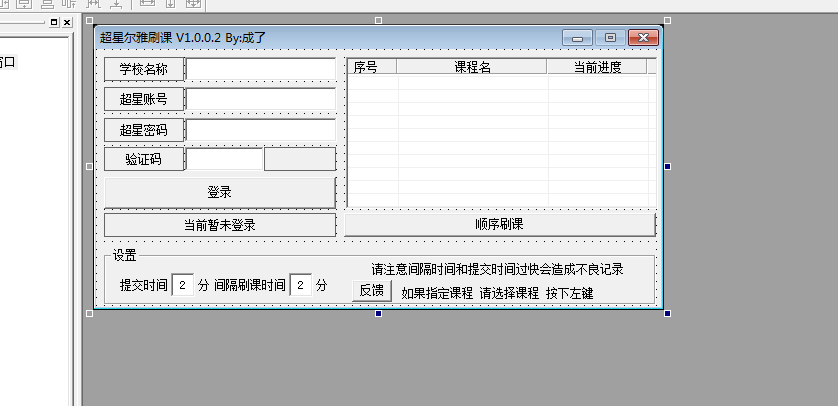838x406 pixels.
Task: Click the 序号 column header
Action: click(x=372, y=67)
